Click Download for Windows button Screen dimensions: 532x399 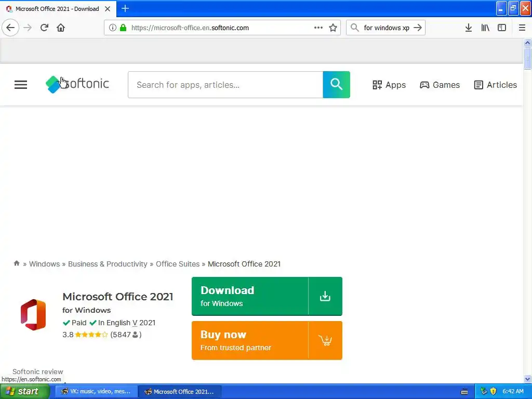267,296
